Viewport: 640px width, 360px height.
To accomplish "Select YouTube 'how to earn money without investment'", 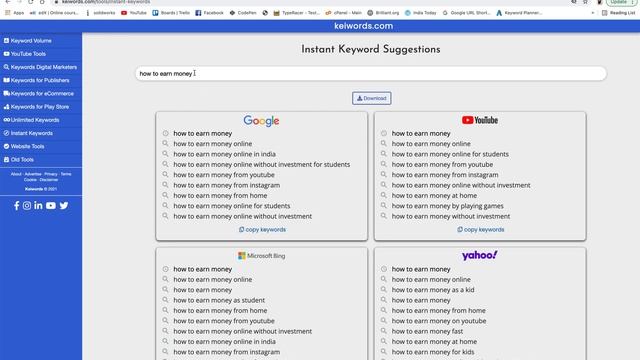I will [451, 216].
